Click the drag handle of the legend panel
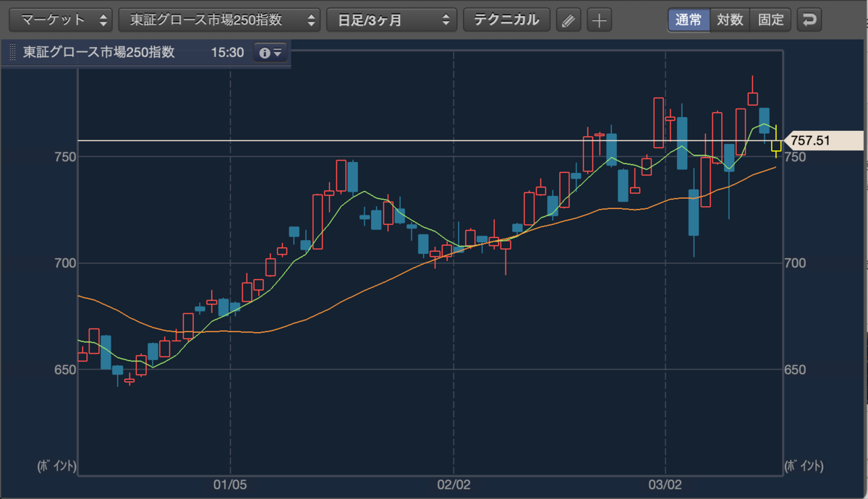868x499 pixels. click(11, 54)
